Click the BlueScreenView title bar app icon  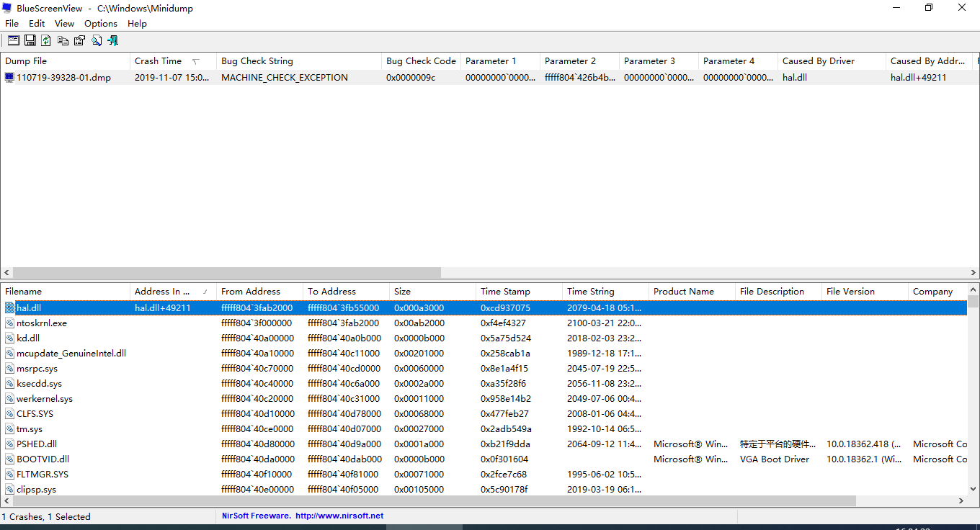7,8
